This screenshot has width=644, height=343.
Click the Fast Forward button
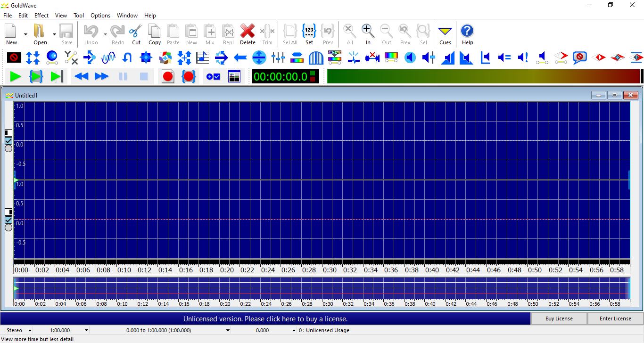[102, 76]
